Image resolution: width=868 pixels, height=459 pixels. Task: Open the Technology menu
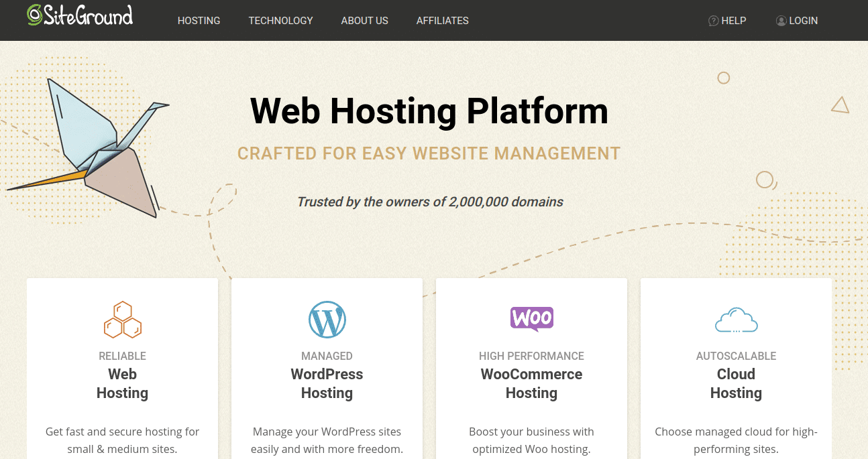[x=280, y=21]
